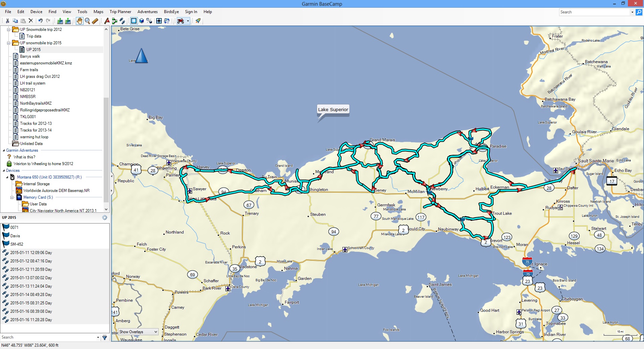
Task: Select the SM-452 waypoint row
Action: (55, 244)
